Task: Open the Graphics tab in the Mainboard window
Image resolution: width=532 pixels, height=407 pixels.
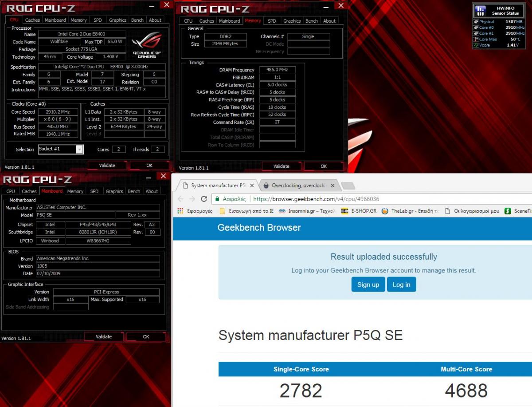Action: pyautogui.click(x=114, y=191)
